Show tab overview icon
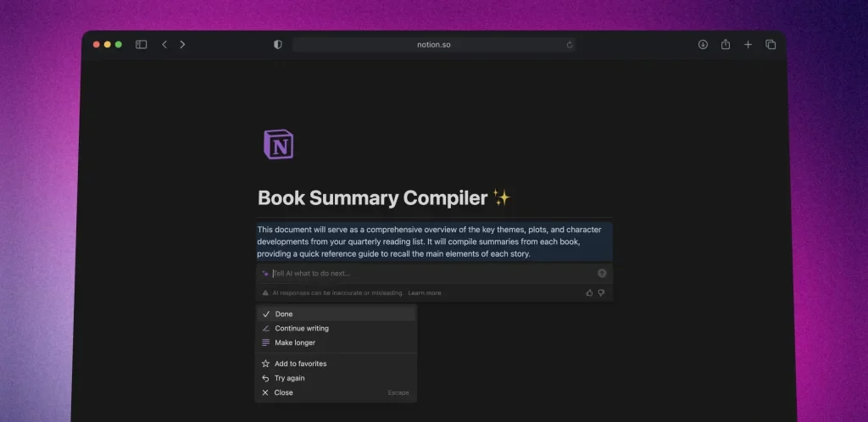Image resolution: width=868 pixels, height=422 pixels. point(771,44)
